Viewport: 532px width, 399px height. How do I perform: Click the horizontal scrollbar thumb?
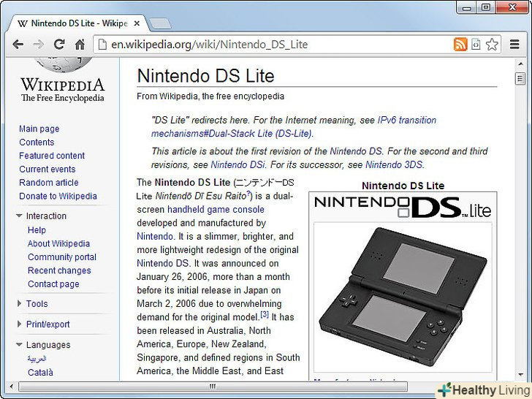coord(213,387)
